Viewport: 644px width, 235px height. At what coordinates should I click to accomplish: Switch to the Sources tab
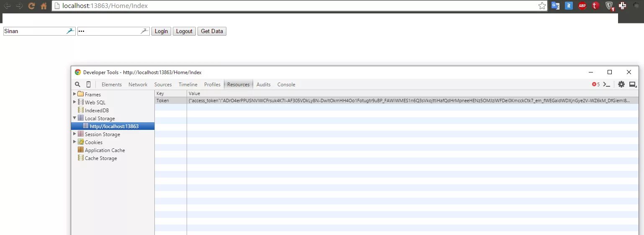coord(163,85)
